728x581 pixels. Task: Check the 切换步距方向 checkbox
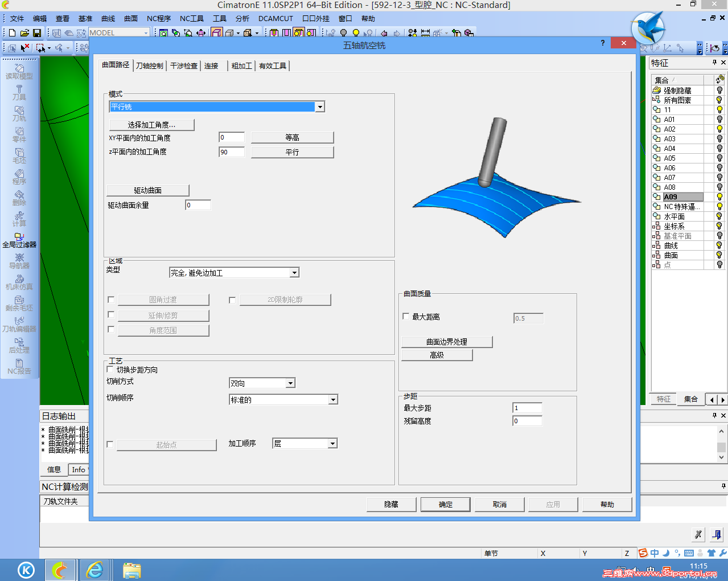110,370
